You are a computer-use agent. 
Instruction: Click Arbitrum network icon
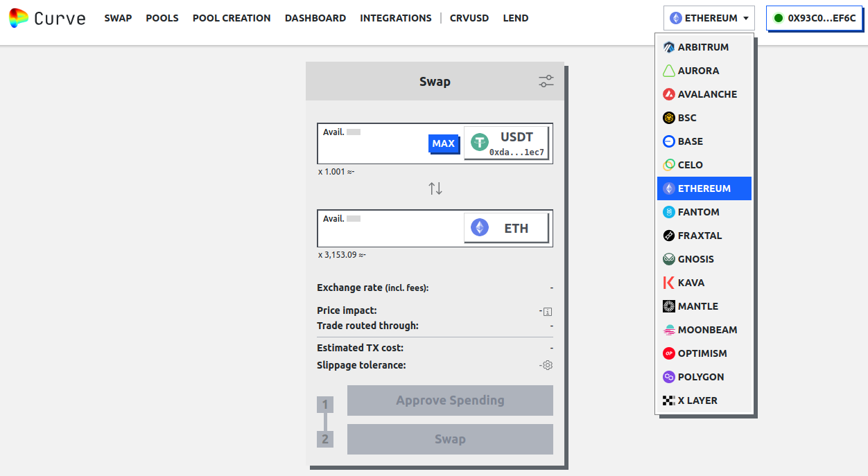pos(669,47)
